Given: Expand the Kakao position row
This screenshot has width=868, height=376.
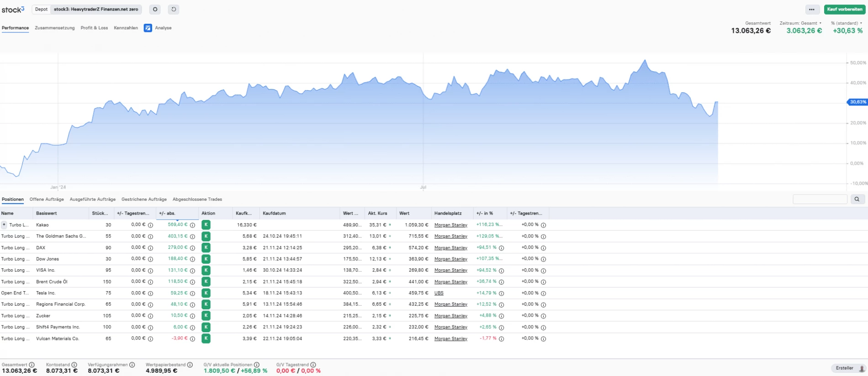Looking at the screenshot, I should (4, 225).
